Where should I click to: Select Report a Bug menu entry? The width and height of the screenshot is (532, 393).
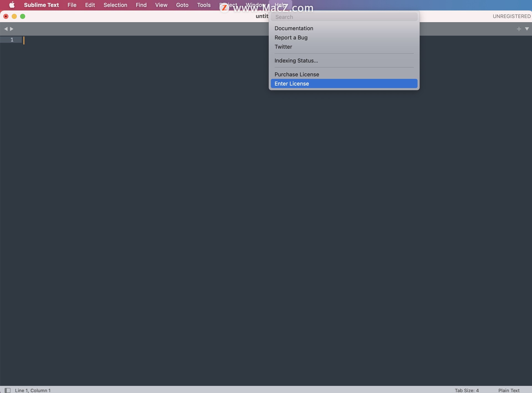(344, 37)
